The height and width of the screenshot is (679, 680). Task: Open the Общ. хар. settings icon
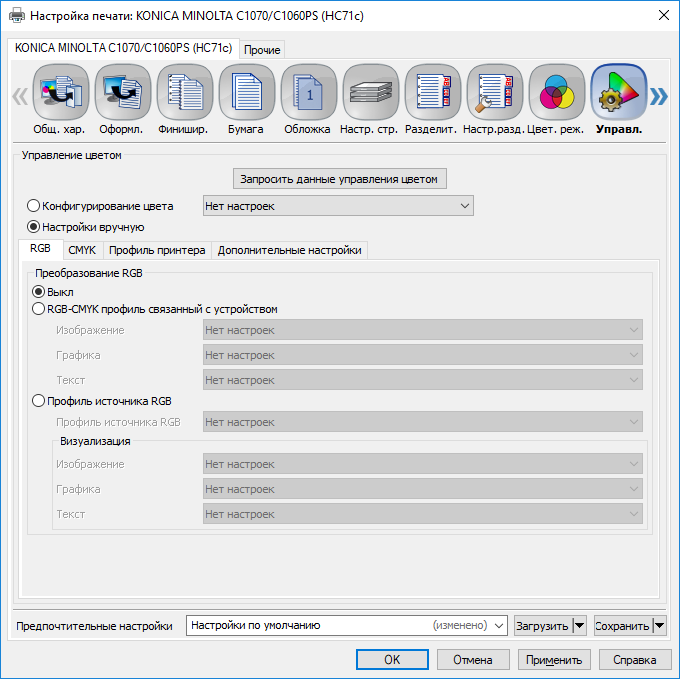click(x=61, y=92)
